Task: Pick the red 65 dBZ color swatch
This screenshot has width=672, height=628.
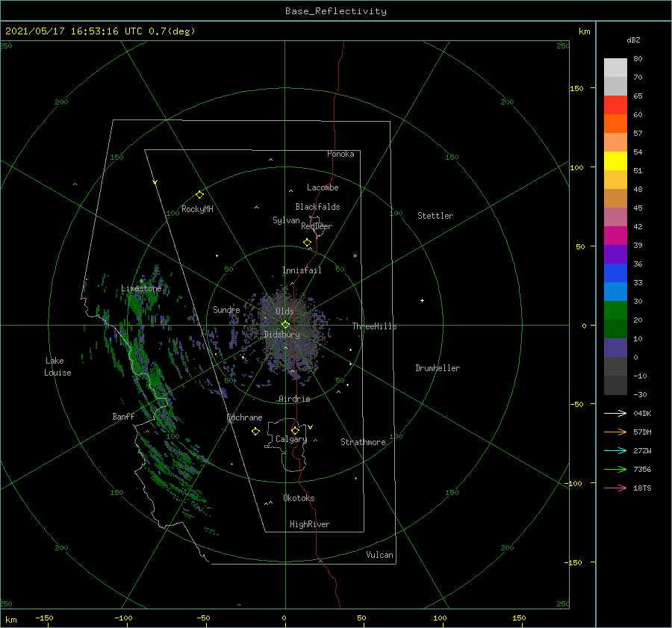Action: pos(615,105)
